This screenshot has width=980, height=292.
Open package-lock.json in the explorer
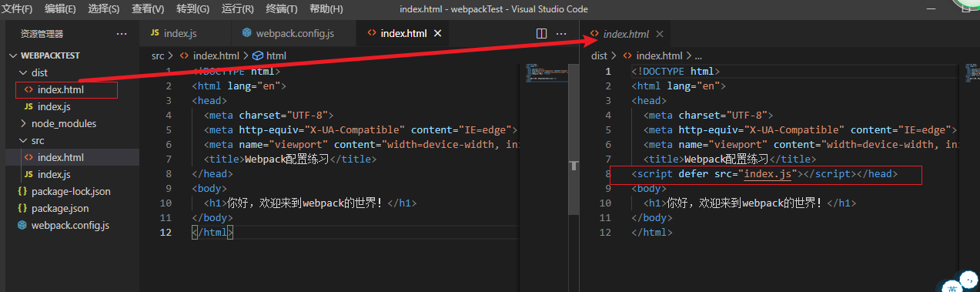pyautogui.click(x=70, y=191)
